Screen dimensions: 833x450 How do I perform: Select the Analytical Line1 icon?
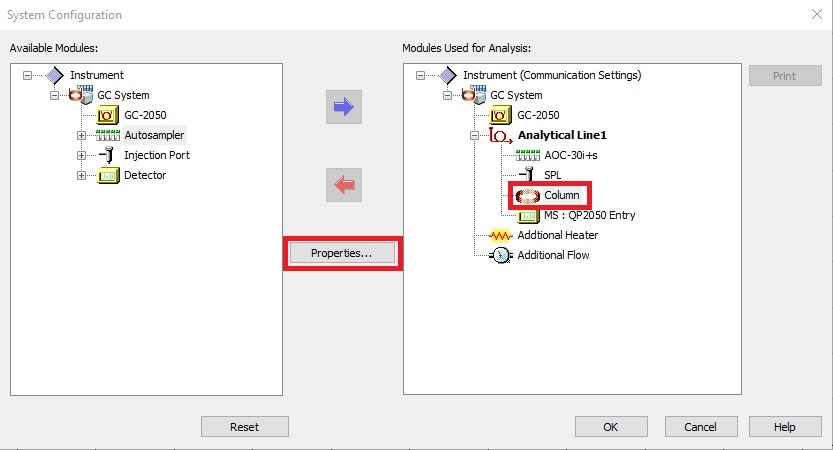click(500, 135)
